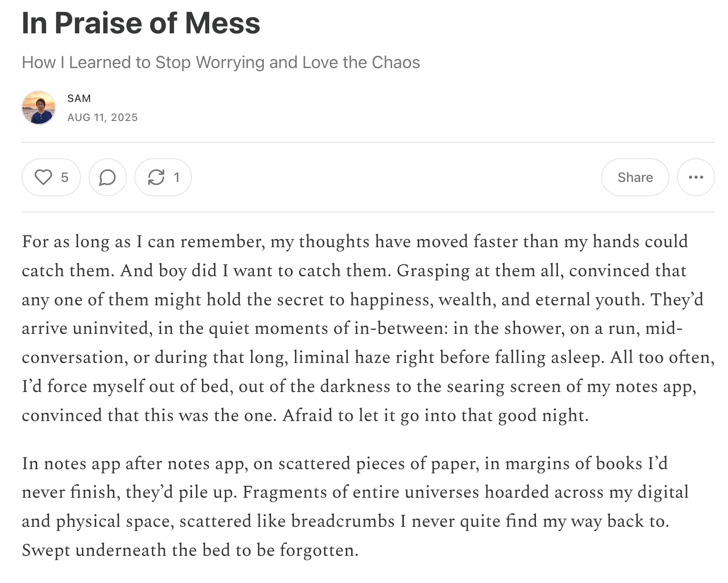This screenshot has height=583, width=728.
Task: Click the phrase "In notes app after notes app"
Action: tap(135, 463)
